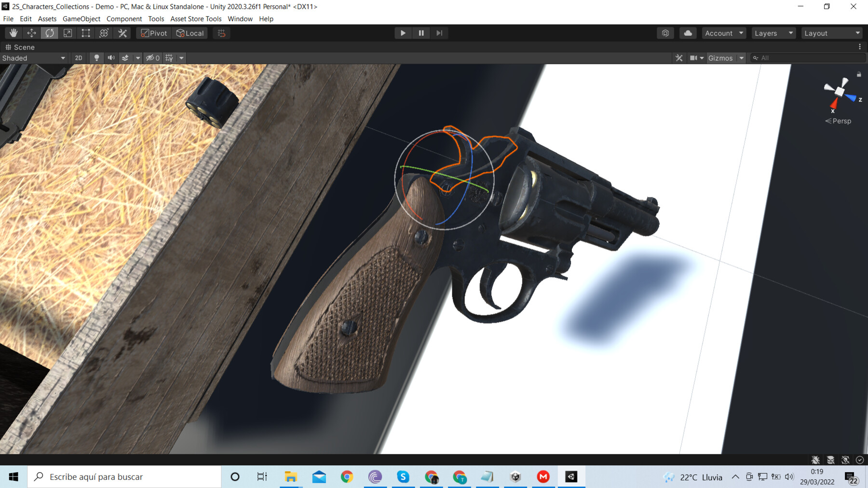Open the volume control
868x488 pixels.
789,476
